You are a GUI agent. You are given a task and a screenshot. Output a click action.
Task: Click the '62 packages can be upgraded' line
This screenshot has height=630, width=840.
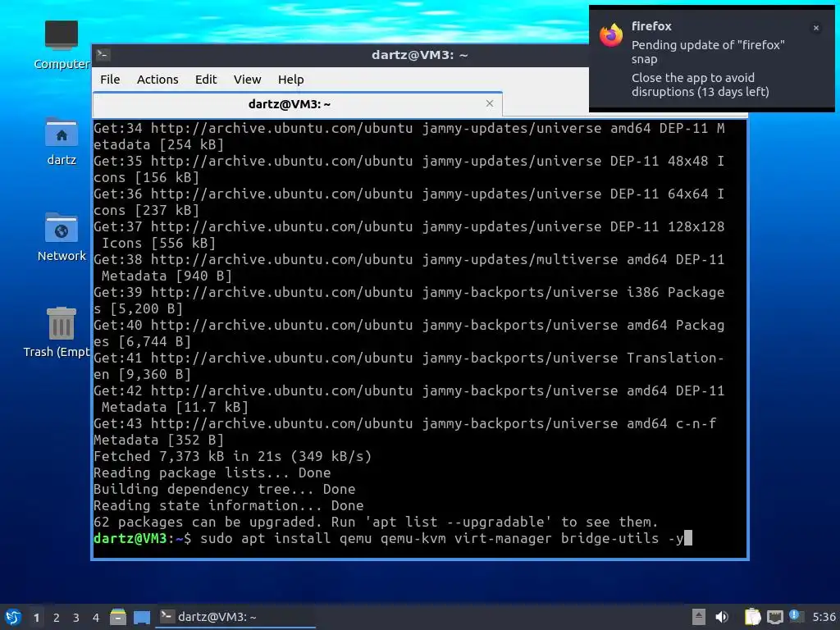tap(376, 522)
